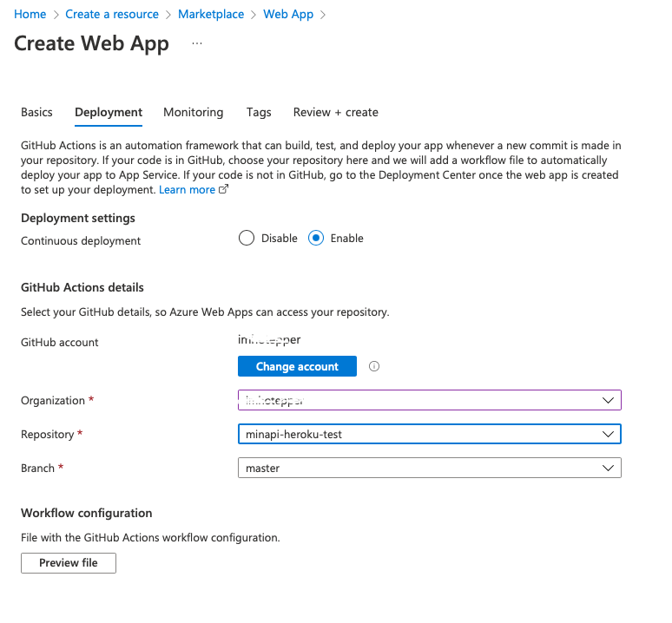Image resolution: width=672 pixels, height=623 pixels.
Task: Select the Enable radio button
Action: click(x=316, y=238)
